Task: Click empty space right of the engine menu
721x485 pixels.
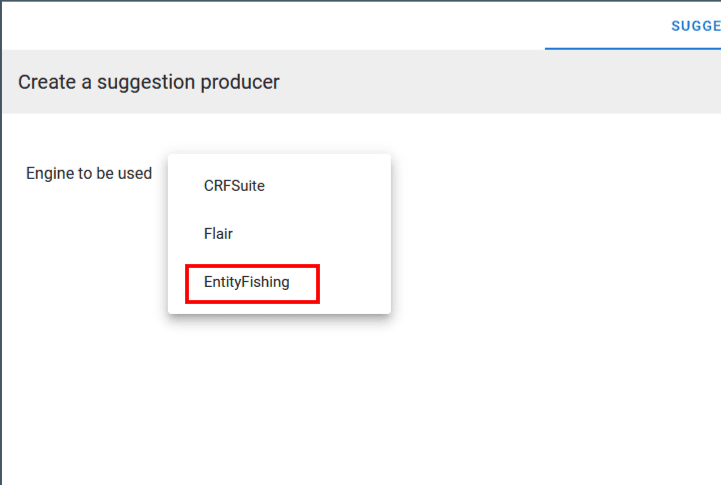Action: (550, 230)
